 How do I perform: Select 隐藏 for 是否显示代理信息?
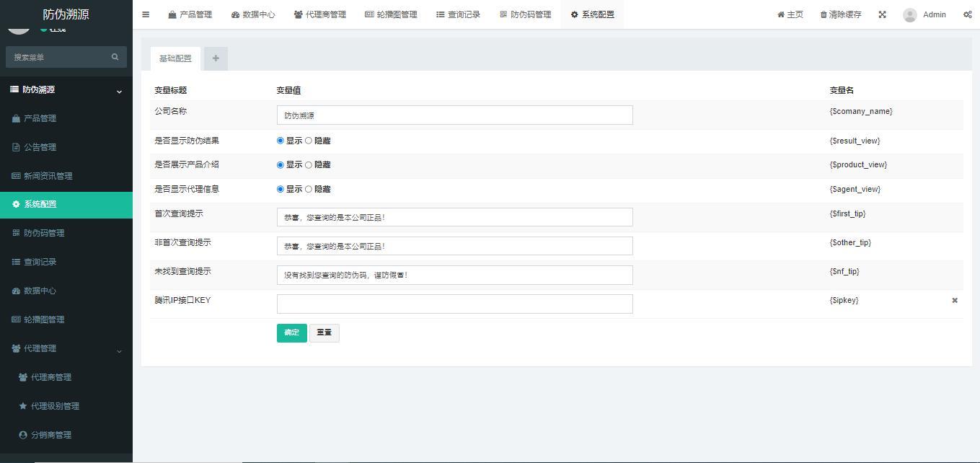[x=309, y=189]
